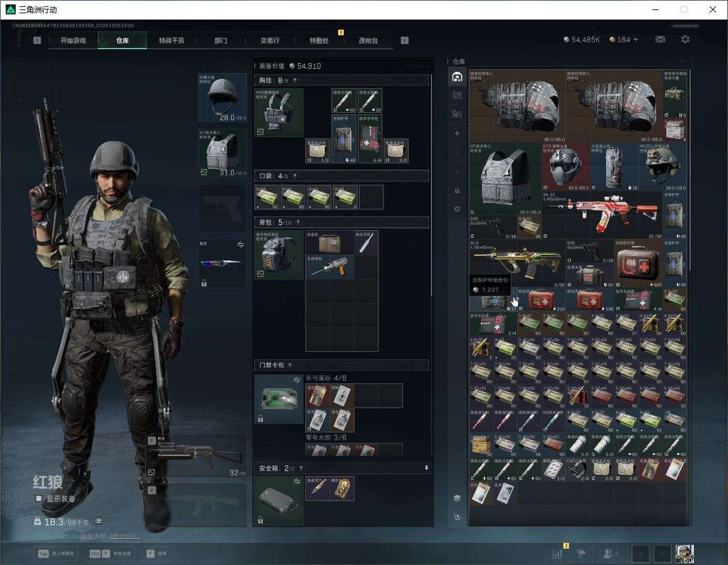The height and width of the screenshot is (565, 728).
Task: Click the plus next to 184 currency
Action: click(x=636, y=40)
